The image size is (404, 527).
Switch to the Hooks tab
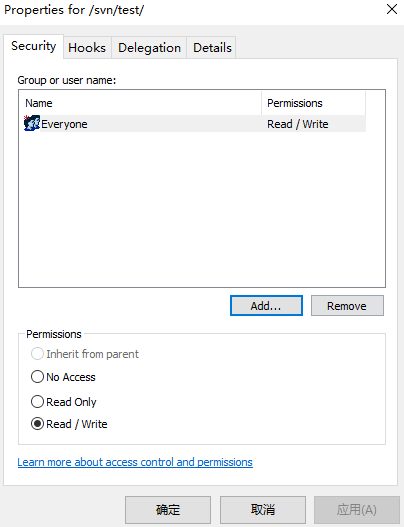pyautogui.click(x=87, y=48)
